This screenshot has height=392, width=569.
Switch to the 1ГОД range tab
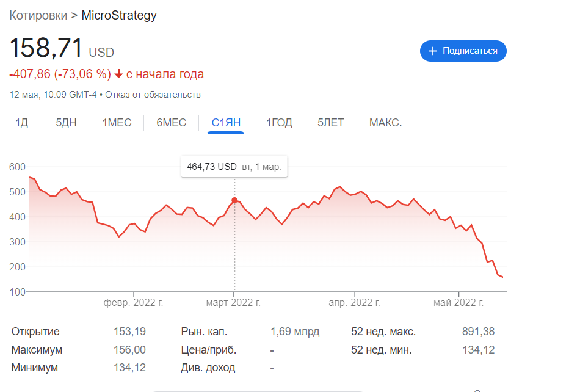pyautogui.click(x=279, y=123)
